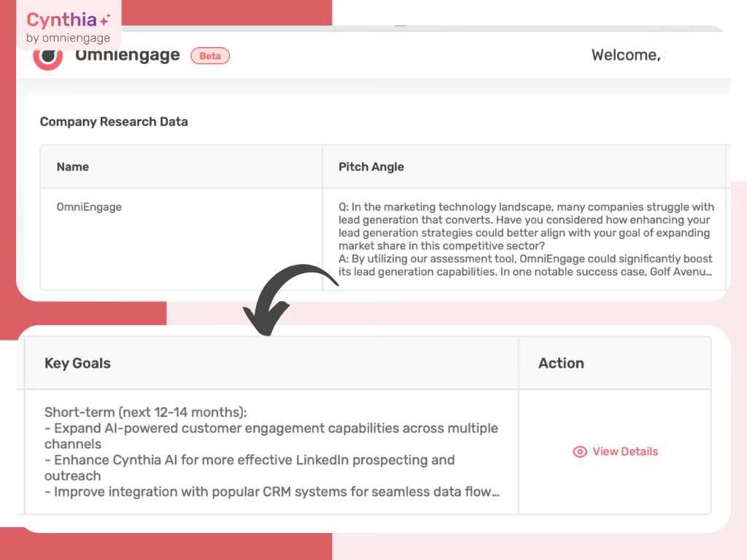Screen dimensions: 747x560
Task: Select the OmniEngage name cell
Action: (89, 207)
